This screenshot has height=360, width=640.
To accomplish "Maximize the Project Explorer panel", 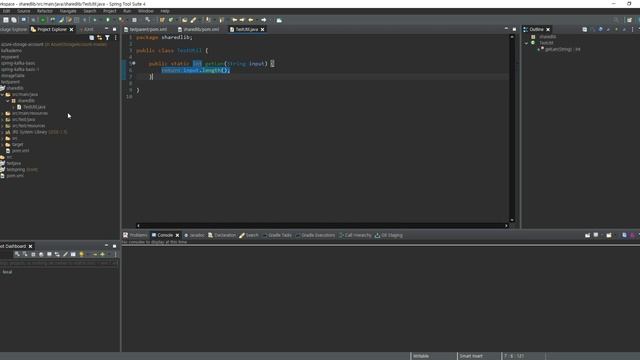I will 114,29.
